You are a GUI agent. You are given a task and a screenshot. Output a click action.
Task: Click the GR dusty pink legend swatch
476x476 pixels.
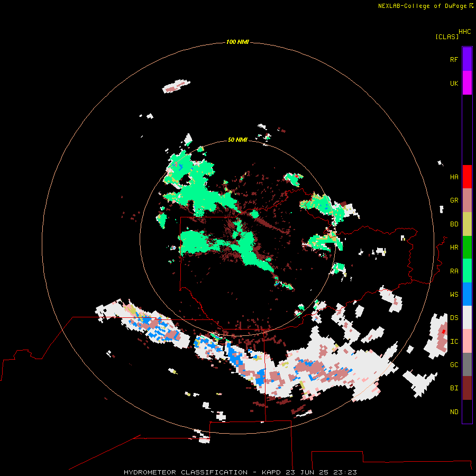467,200
